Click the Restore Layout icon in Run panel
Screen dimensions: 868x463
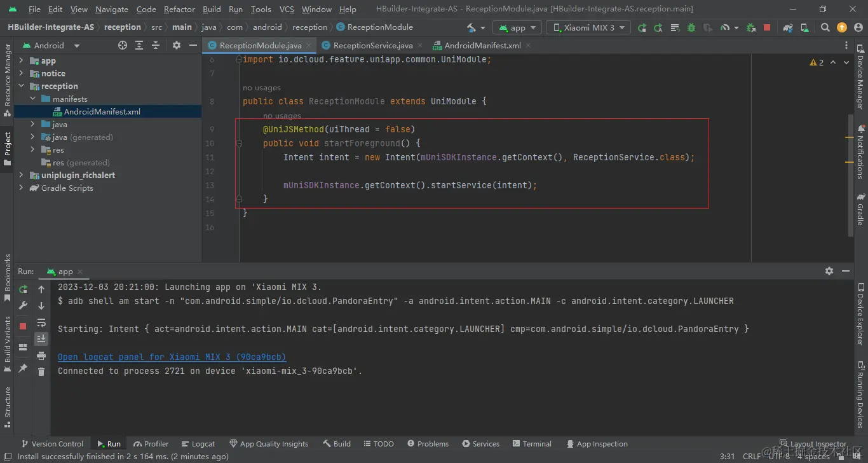(24, 347)
